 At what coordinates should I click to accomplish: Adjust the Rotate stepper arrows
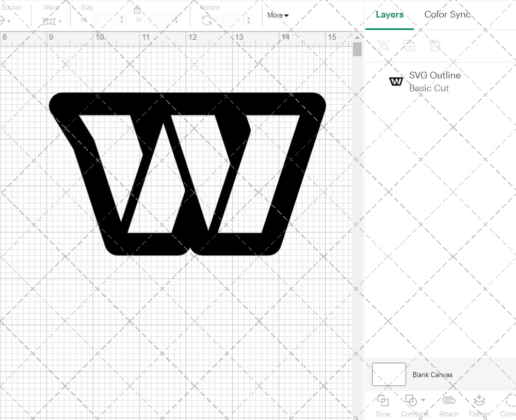click(x=249, y=20)
